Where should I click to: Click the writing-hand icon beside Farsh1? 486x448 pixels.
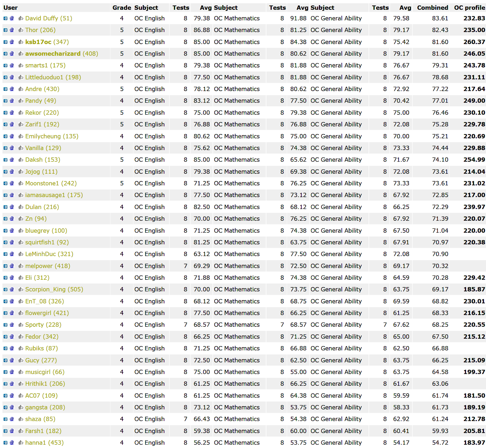click(x=21, y=431)
